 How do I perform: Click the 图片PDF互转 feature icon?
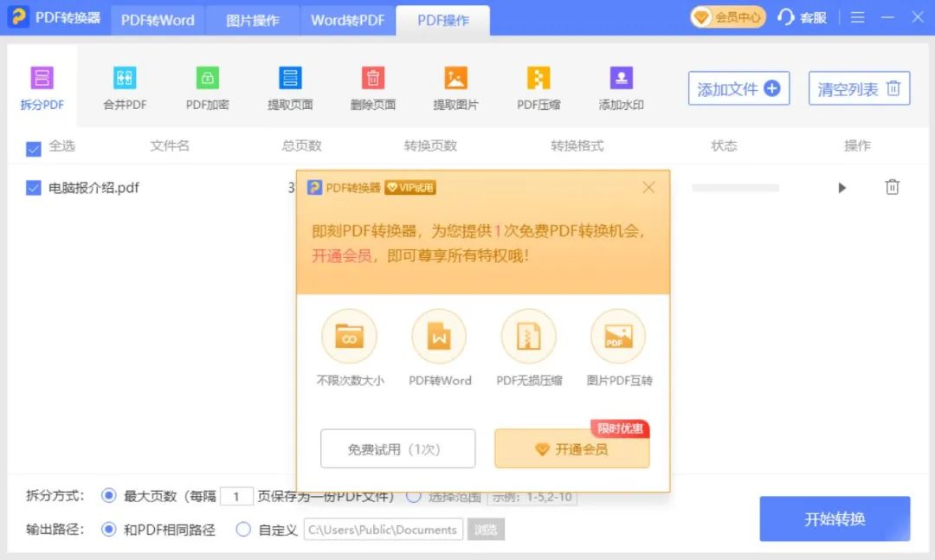[x=618, y=336]
